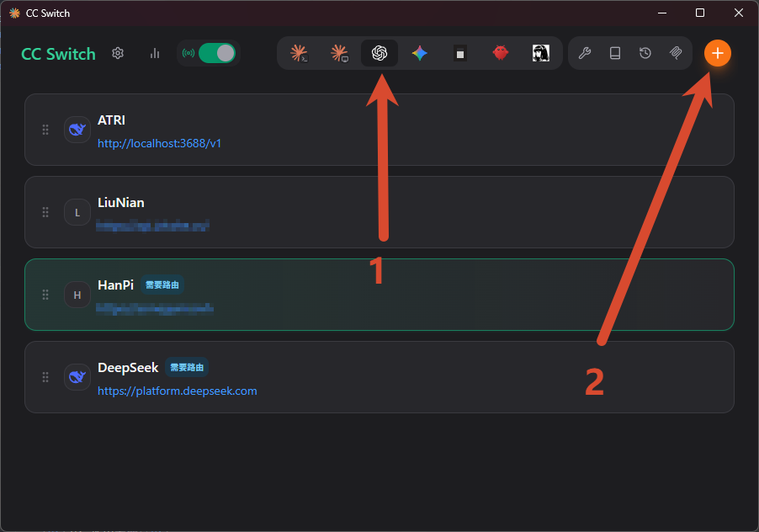Click the broadcast signal icon beside the toggle
Screen dimensions: 759x532
click(x=188, y=53)
